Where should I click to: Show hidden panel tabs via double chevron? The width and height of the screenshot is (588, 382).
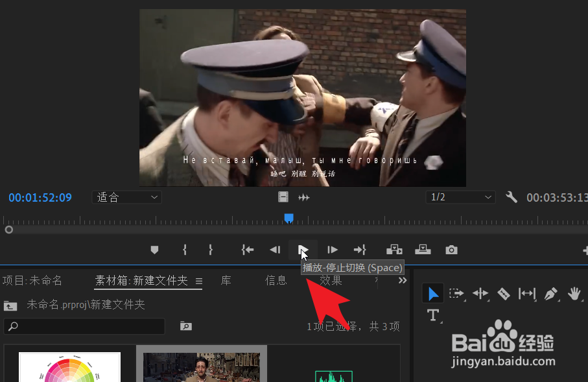[403, 281]
